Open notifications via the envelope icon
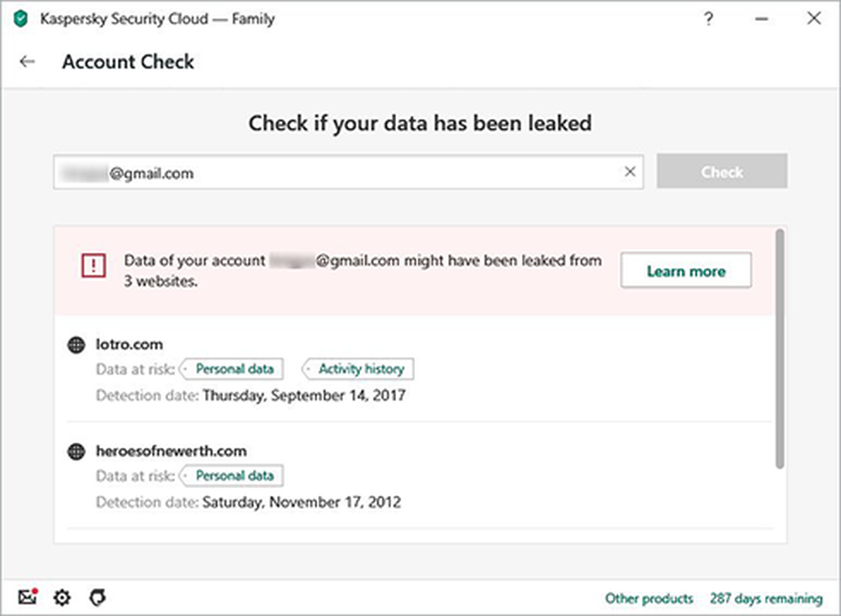The image size is (841, 616). [28, 597]
